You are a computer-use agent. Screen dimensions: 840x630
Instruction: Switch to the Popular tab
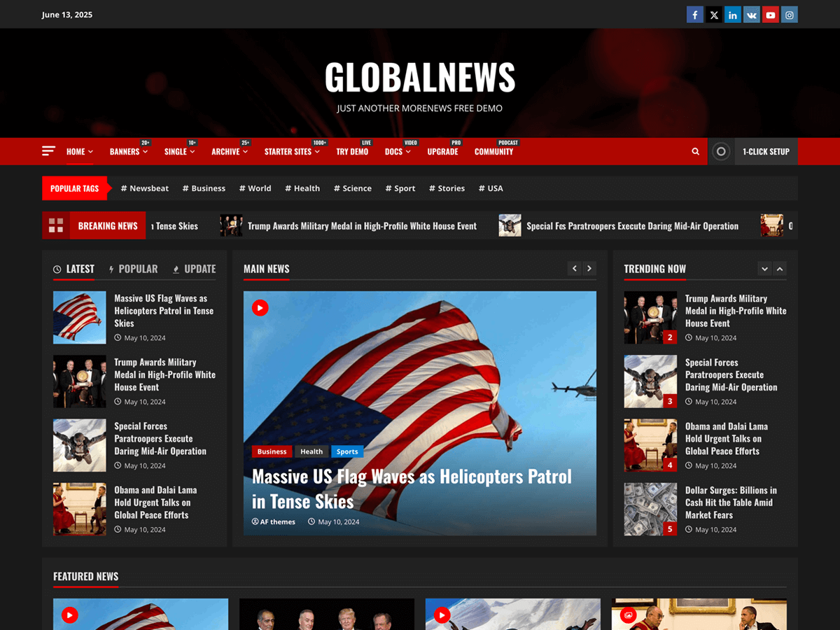[x=134, y=268]
